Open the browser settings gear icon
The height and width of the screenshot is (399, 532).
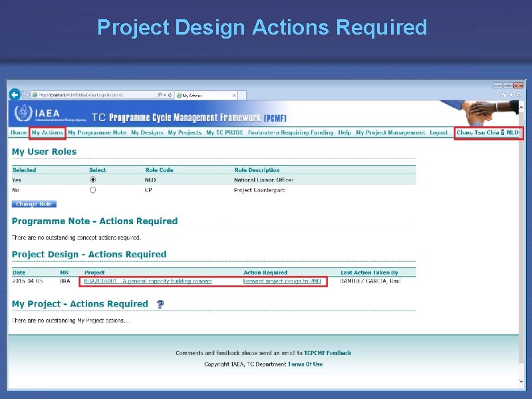tap(519, 94)
